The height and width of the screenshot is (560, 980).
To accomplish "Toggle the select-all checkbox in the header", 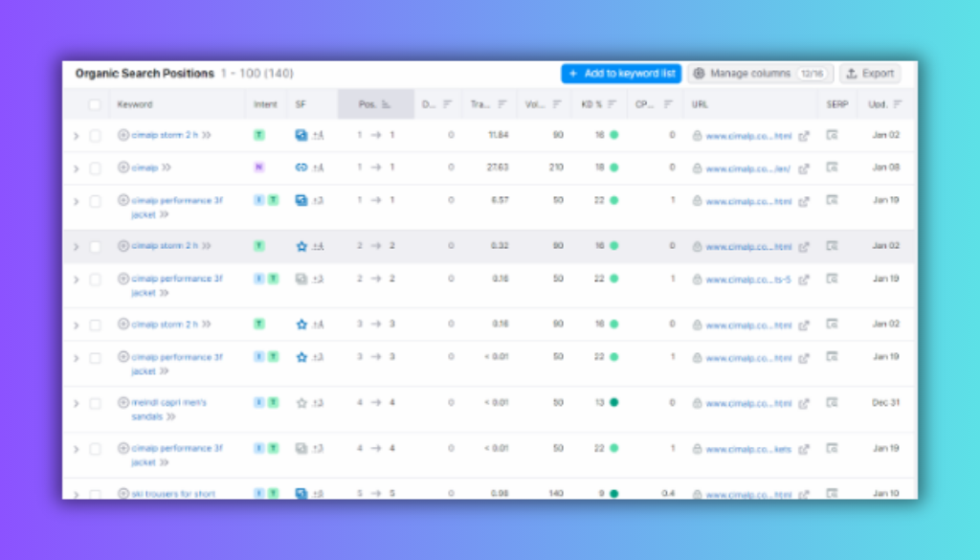I will click(95, 104).
